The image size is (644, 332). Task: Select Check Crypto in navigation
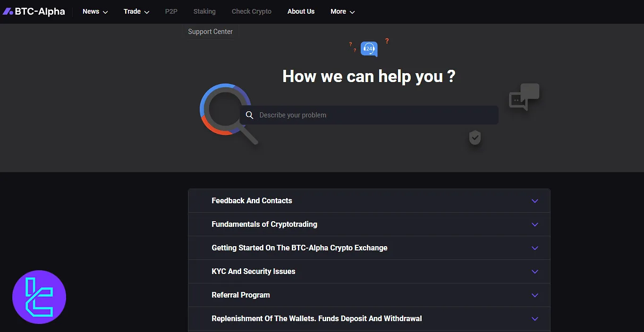(x=251, y=11)
